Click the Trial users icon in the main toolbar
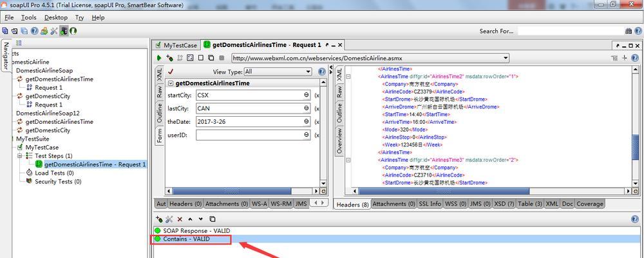 point(44,31)
